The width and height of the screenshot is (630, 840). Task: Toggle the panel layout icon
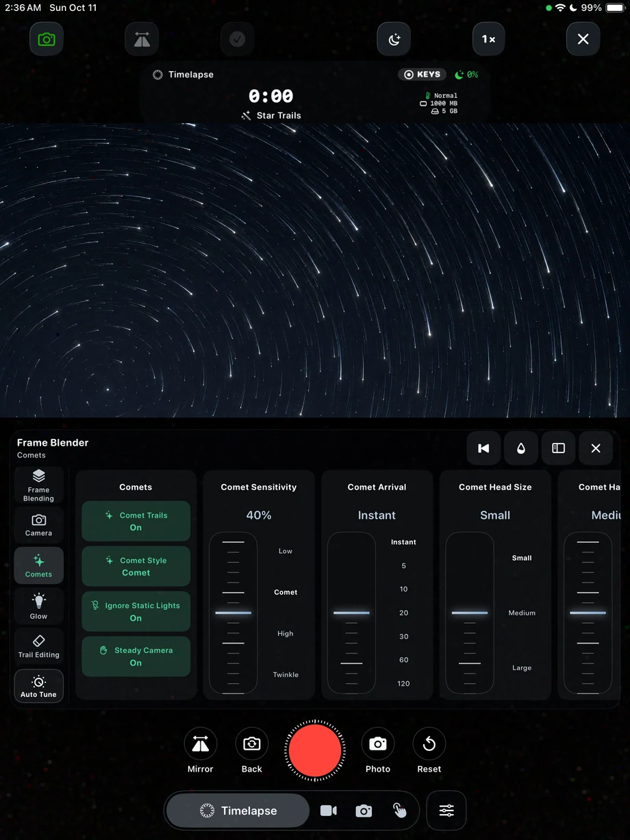pos(558,448)
